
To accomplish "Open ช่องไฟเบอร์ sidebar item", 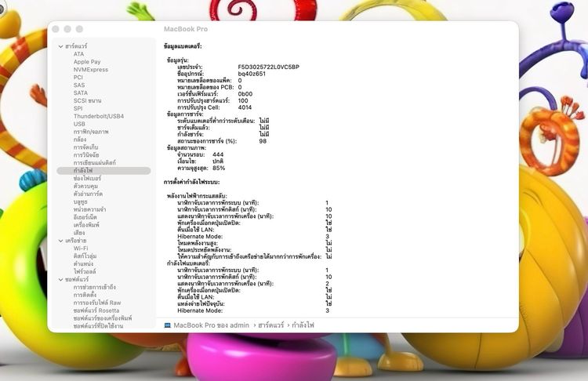I will tap(87, 179).
